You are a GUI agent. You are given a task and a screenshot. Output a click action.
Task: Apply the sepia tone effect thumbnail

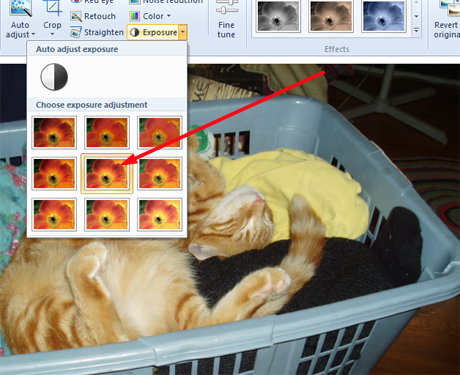pos(331,16)
